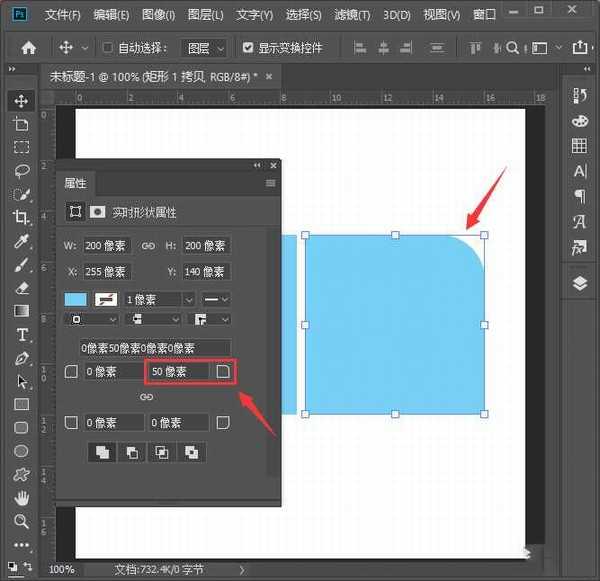This screenshot has height=581, width=600.
Task: Click the combine shapes path operation button
Action: (x=101, y=452)
